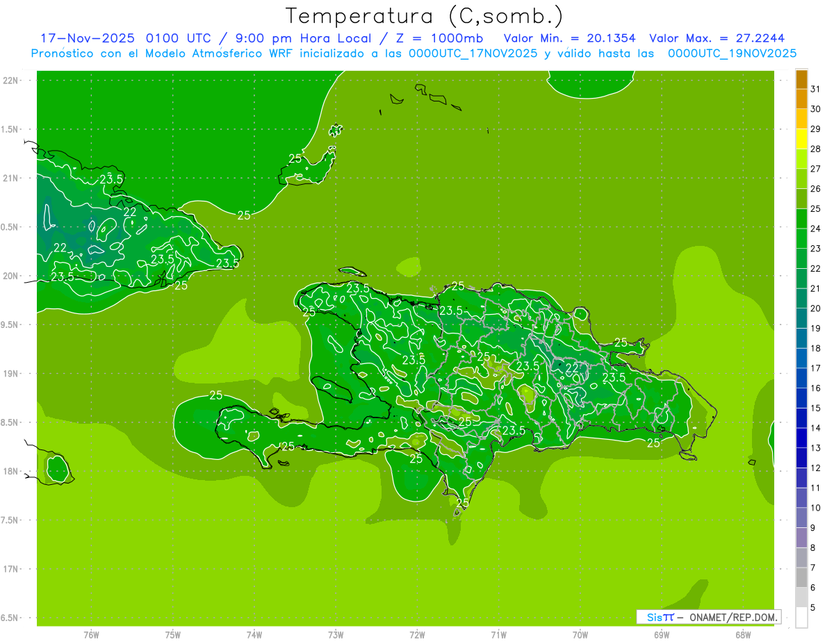
Task: Select the Valor Max. = 27.2244 text
Action: 717,38
